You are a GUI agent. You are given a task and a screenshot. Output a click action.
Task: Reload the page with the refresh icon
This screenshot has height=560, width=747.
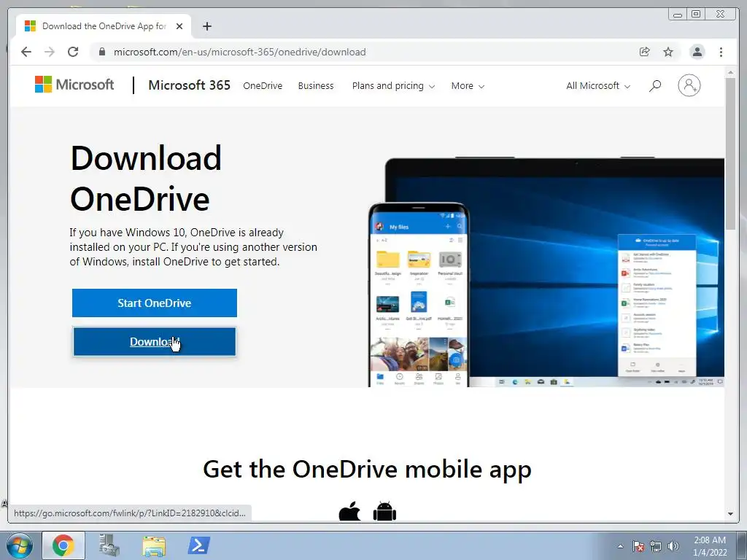tap(73, 52)
